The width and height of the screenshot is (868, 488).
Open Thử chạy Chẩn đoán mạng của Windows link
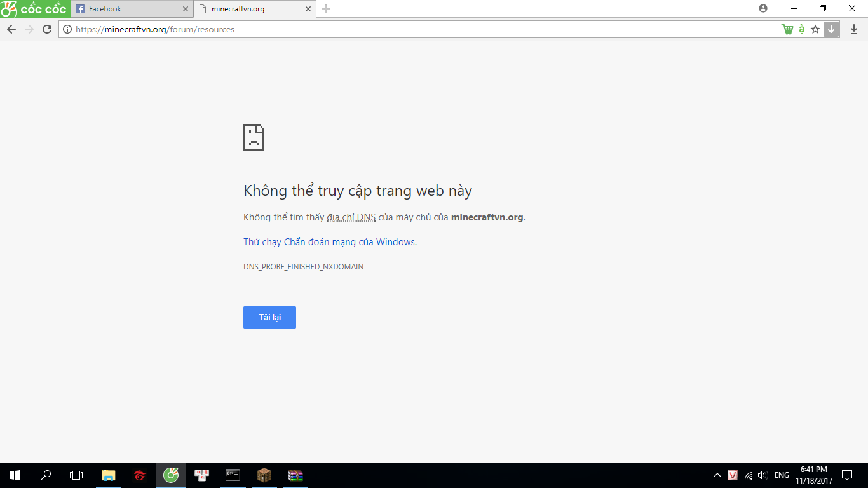[x=329, y=241]
